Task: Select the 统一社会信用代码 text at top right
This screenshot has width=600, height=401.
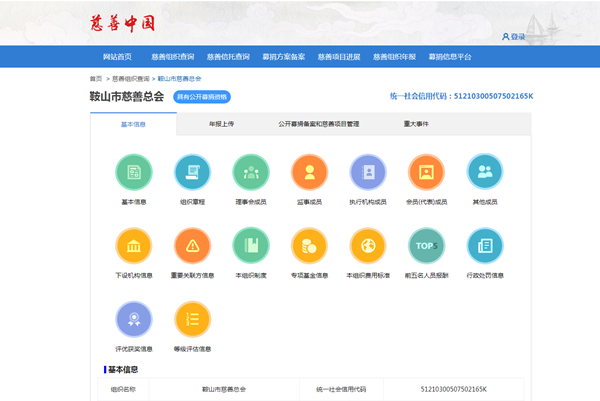Action: click(x=461, y=96)
